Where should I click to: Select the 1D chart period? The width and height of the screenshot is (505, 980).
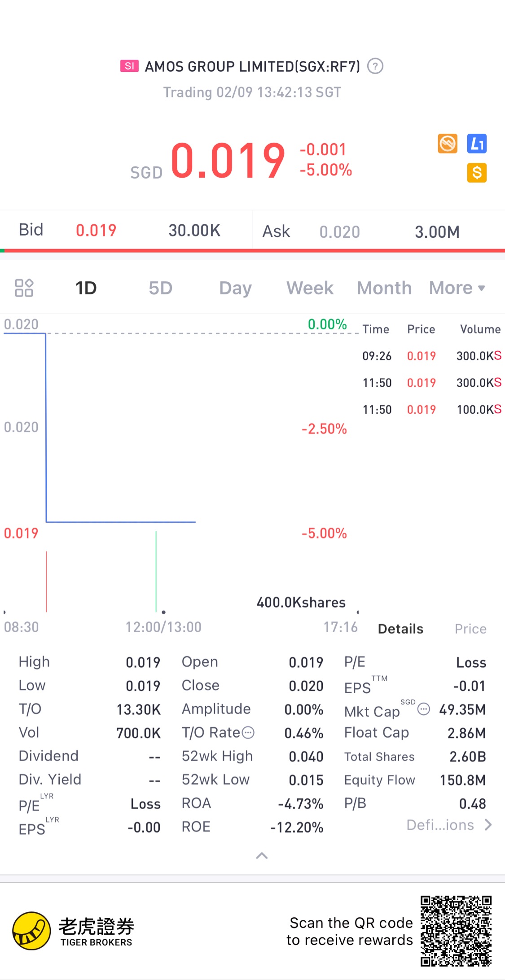click(x=86, y=288)
